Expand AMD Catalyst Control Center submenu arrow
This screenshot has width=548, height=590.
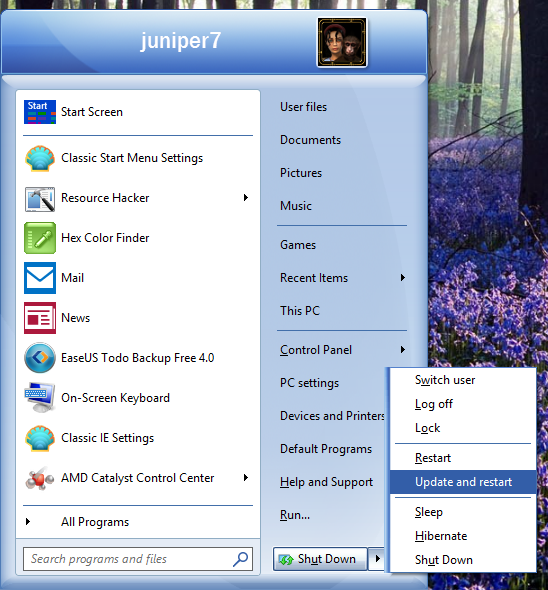pyautogui.click(x=246, y=477)
